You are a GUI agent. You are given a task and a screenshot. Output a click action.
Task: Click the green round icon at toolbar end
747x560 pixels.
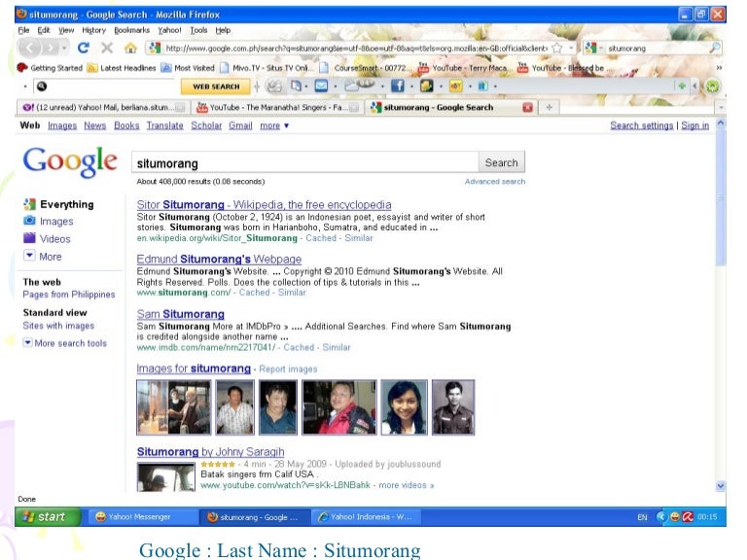(x=712, y=87)
